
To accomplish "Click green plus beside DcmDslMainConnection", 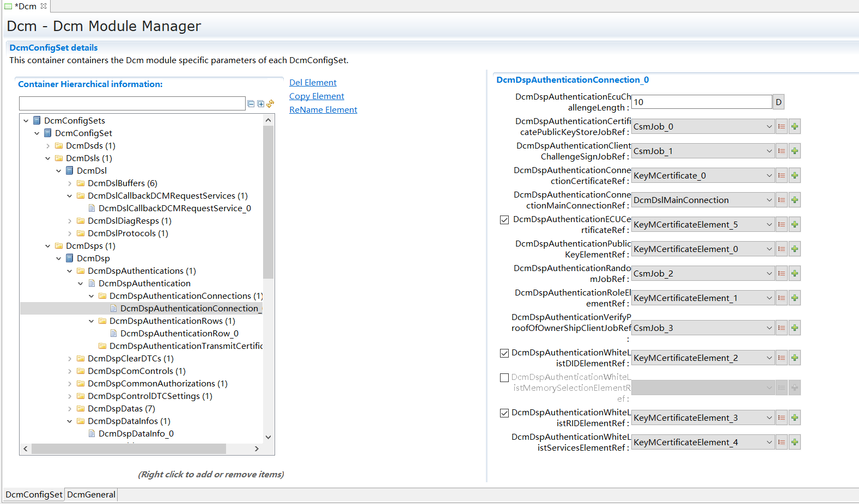I will pyautogui.click(x=795, y=200).
